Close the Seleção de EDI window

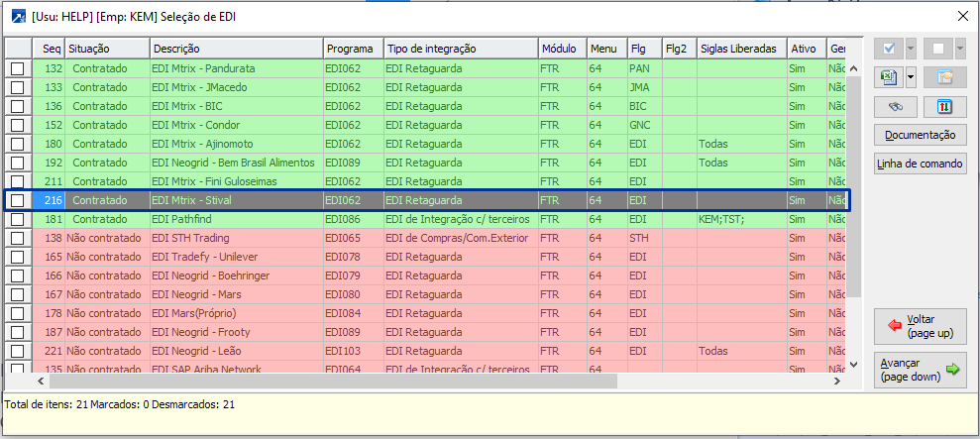pos(963,17)
